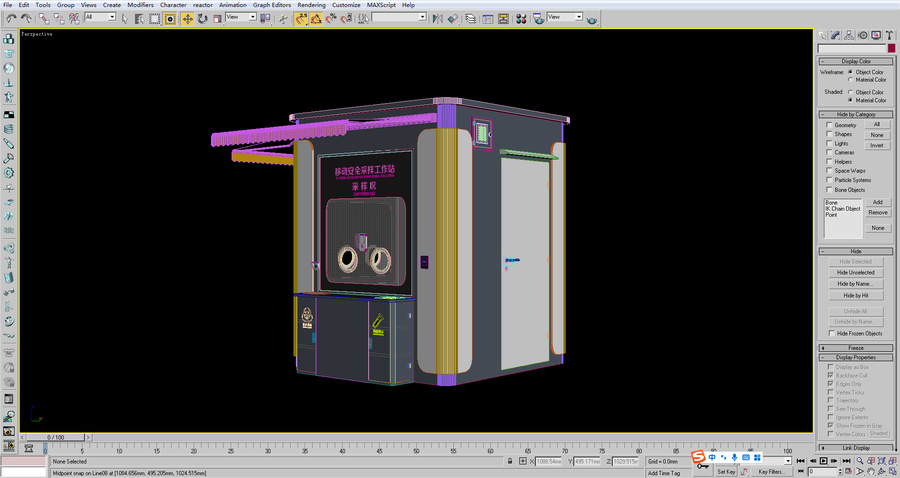
Task: Toggle the Angle Snap icon
Action: 316,19
